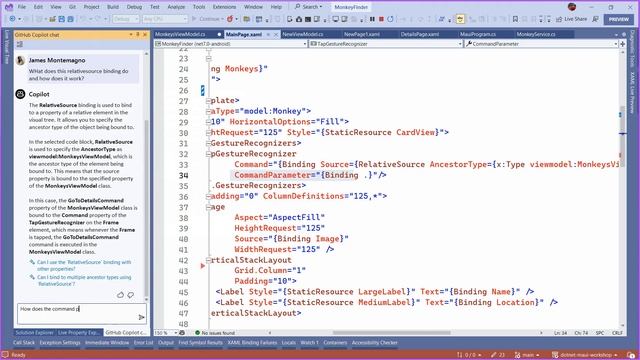Open the user account avatar
The image size is (640, 360).
(572, 7)
